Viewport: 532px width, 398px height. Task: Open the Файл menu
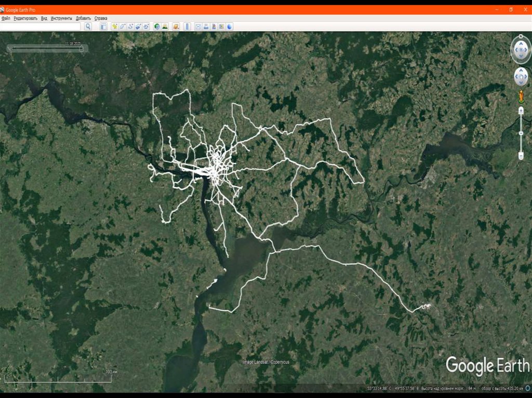(x=6, y=18)
